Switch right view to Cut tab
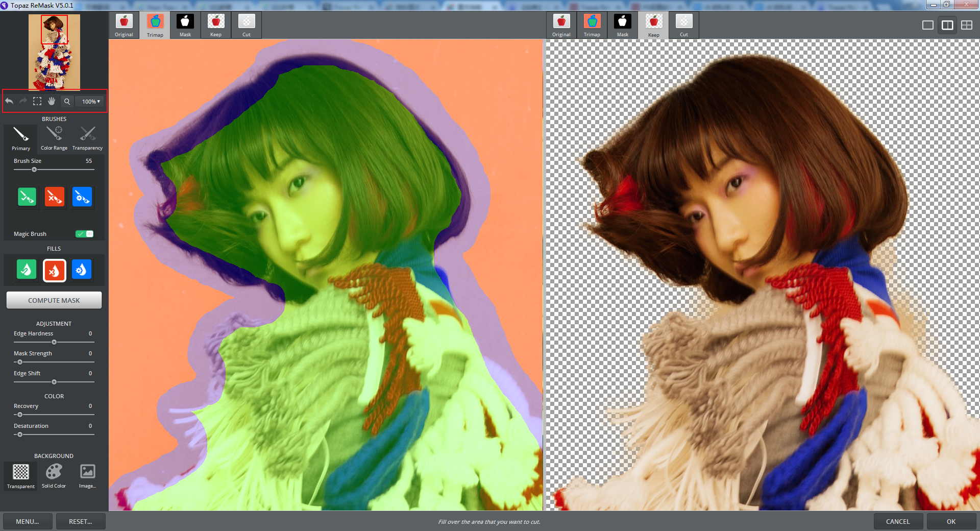The image size is (980, 531). [684, 25]
